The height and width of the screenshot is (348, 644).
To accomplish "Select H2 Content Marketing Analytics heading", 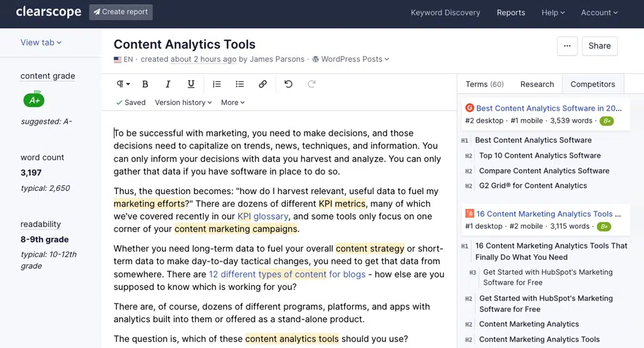I will click(529, 324).
